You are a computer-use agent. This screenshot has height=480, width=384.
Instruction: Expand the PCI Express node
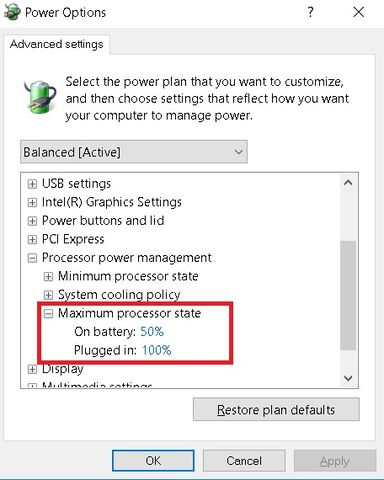[32, 239]
